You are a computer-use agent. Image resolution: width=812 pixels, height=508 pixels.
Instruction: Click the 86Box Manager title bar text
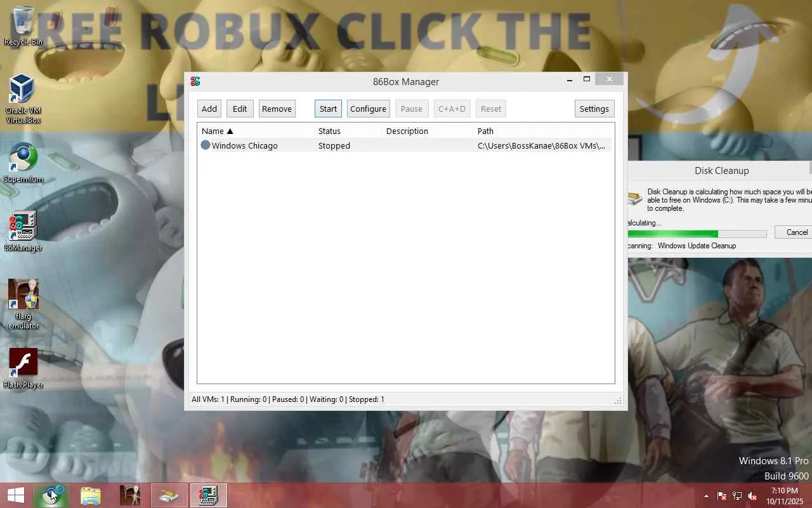click(406, 81)
